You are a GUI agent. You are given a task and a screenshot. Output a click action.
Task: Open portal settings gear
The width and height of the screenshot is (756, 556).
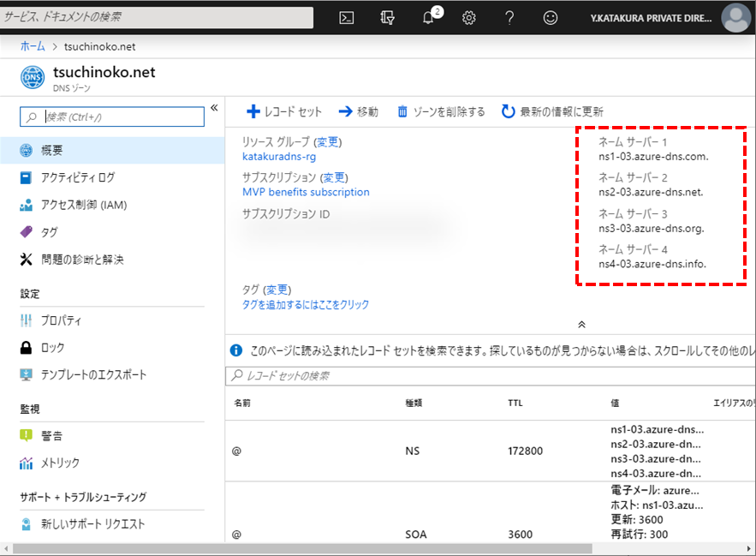tap(468, 18)
